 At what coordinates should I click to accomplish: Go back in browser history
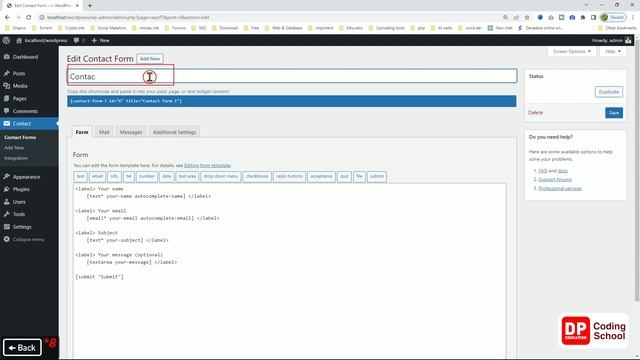(x=7, y=18)
